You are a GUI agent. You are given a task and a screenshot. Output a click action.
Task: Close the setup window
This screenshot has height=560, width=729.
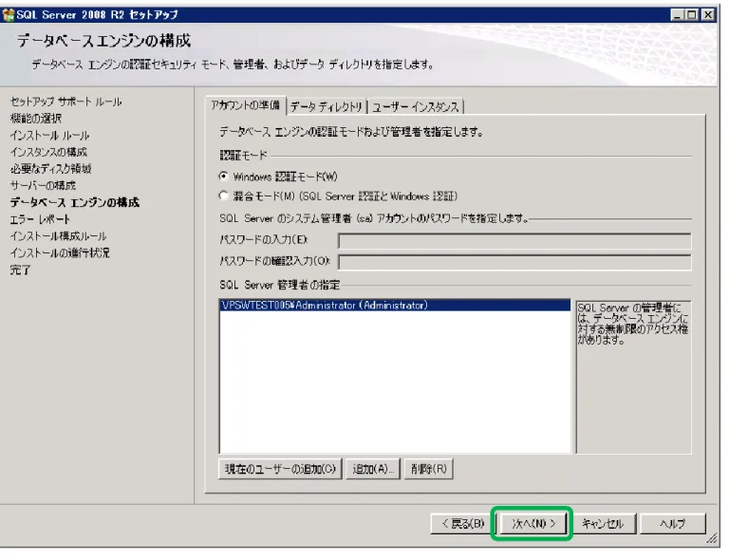(708, 15)
